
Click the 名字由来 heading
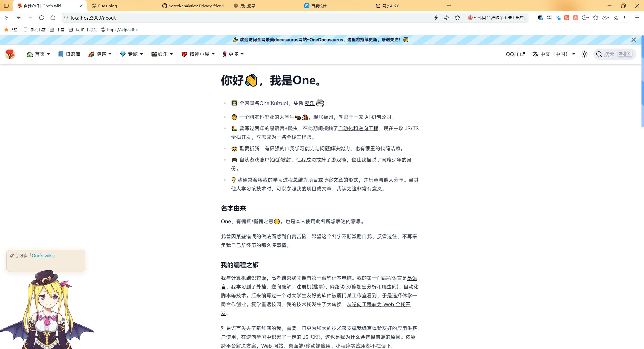[x=233, y=208]
